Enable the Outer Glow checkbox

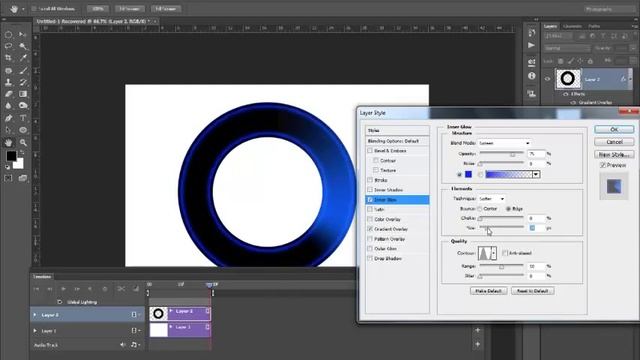click(x=370, y=249)
